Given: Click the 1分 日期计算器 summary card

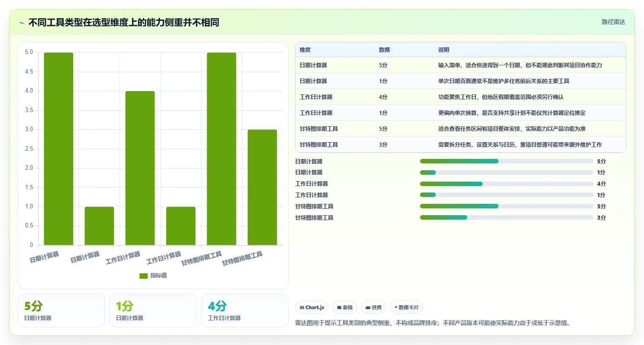Looking at the screenshot, I should (x=153, y=310).
